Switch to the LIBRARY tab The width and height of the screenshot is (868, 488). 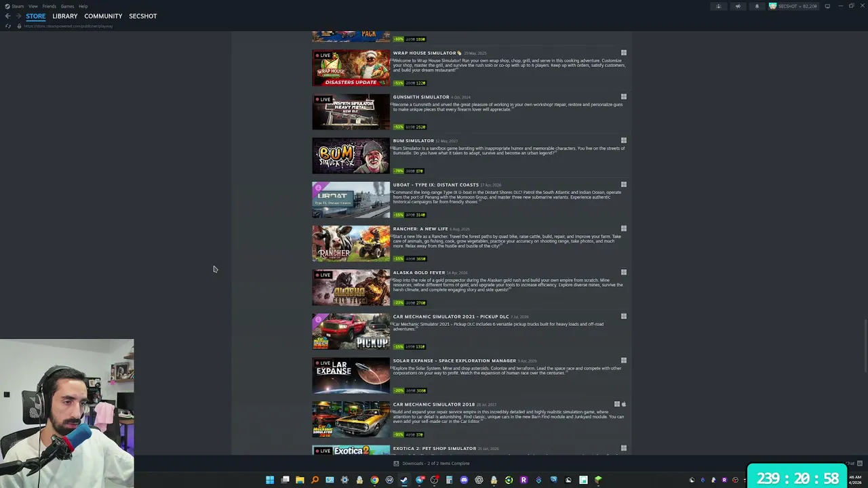[x=65, y=16]
